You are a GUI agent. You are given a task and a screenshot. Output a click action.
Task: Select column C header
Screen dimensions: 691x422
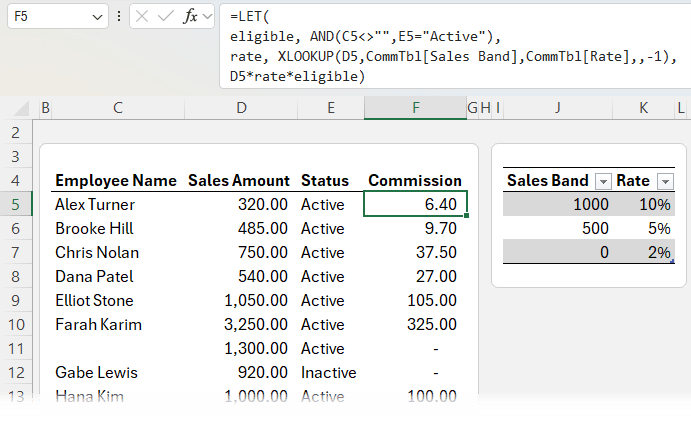click(118, 108)
